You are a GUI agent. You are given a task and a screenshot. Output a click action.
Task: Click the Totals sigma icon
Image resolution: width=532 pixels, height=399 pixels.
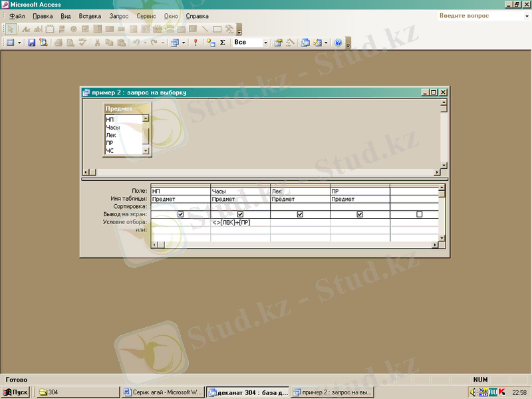pyautogui.click(x=222, y=43)
